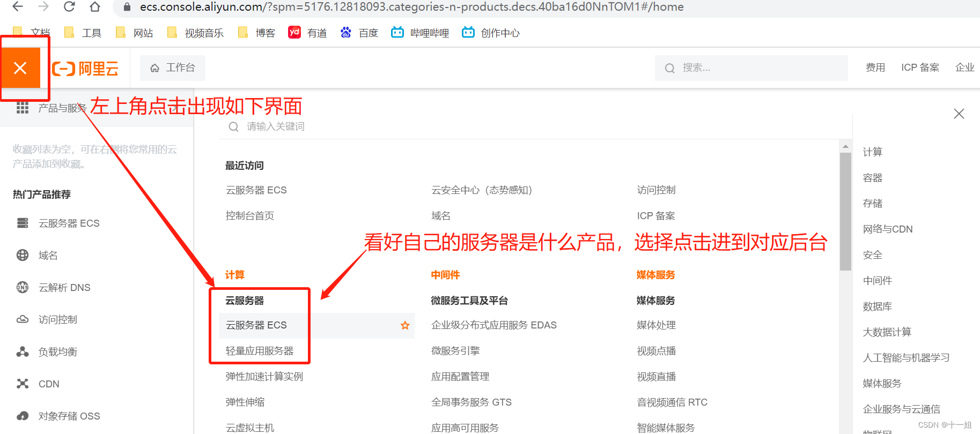980x434 pixels.
Task: Close the orange side menu button
Action: point(20,68)
